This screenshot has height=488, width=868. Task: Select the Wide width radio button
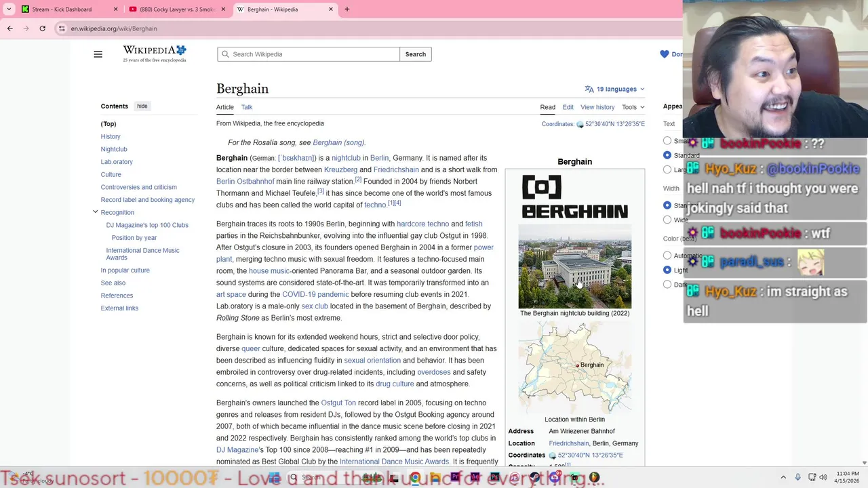667,220
